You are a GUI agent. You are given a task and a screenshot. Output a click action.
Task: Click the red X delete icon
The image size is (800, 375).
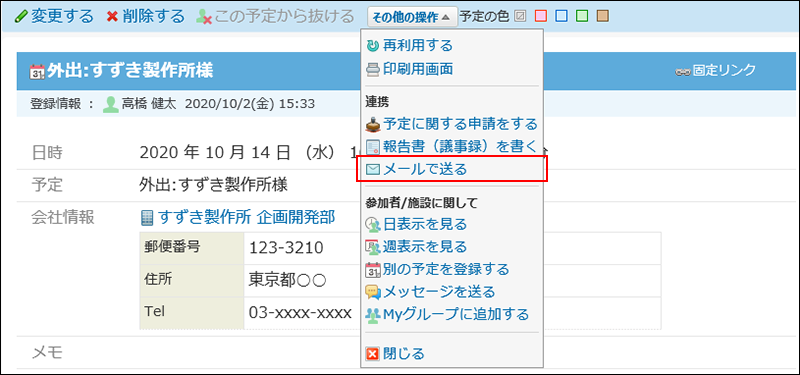[112, 16]
